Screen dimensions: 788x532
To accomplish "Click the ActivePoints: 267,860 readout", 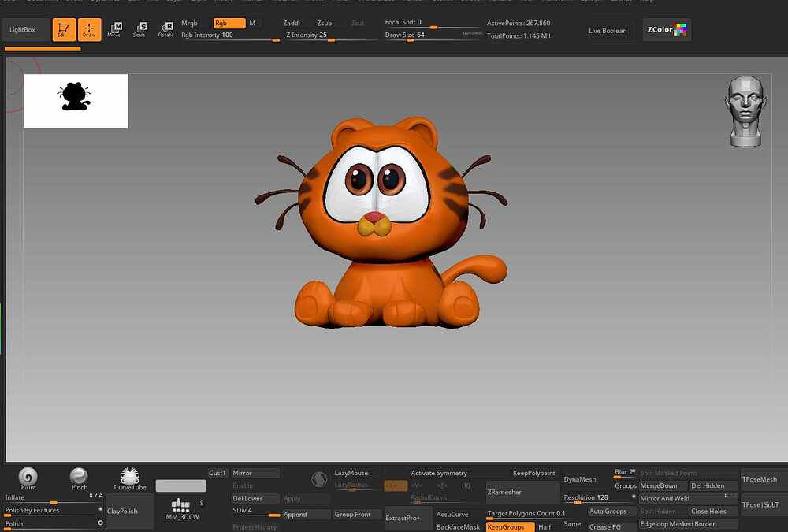I will 519,23.
